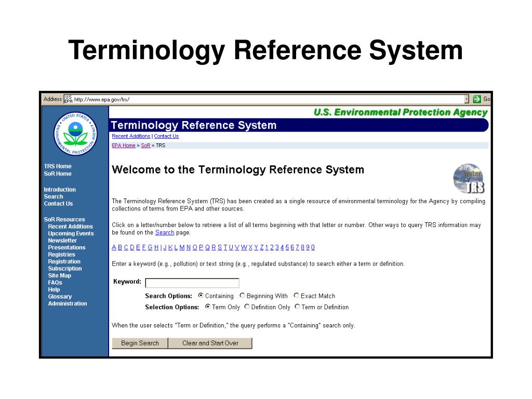List terms beginning with letter S
Viewport: 532px width, 399px height.
pyautogui.click(x=220, y=247)
